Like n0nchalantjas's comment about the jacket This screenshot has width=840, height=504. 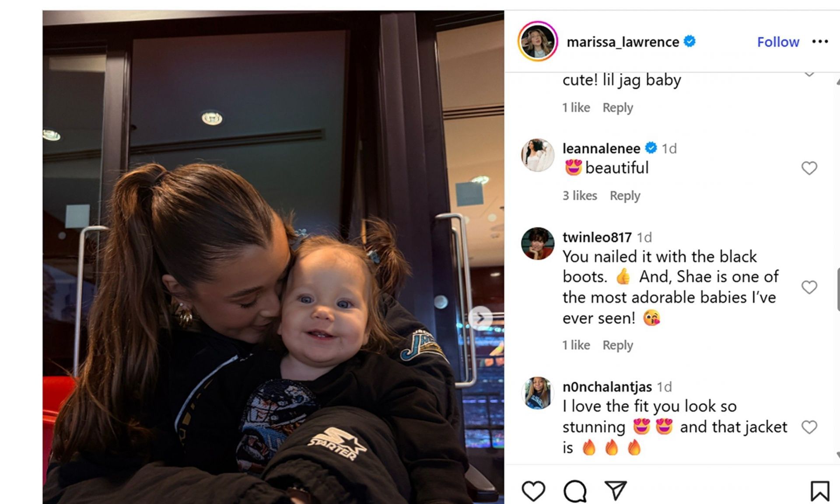(809, 427)
